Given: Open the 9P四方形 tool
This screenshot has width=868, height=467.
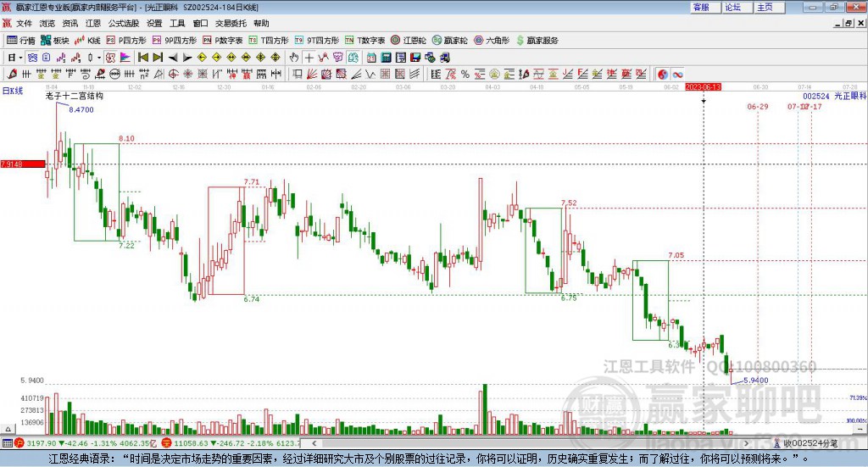Looking at the screenshot, I should [175, 41].
